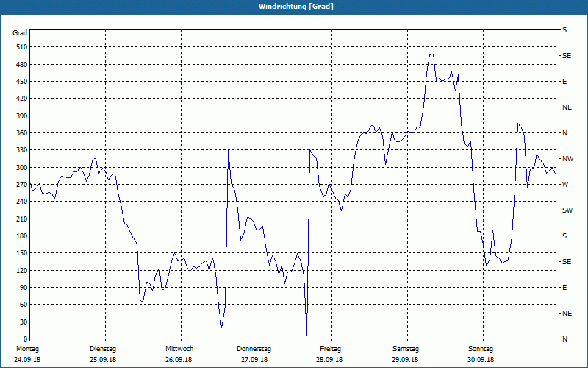Click the 'Grad' axis unit label
This screenshot has width=588, height=368.
(20, 33)
